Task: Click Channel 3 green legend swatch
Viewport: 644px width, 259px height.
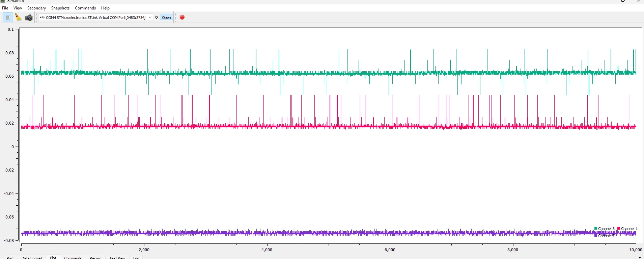Action: pyautogui.click(x=596, y=229)
